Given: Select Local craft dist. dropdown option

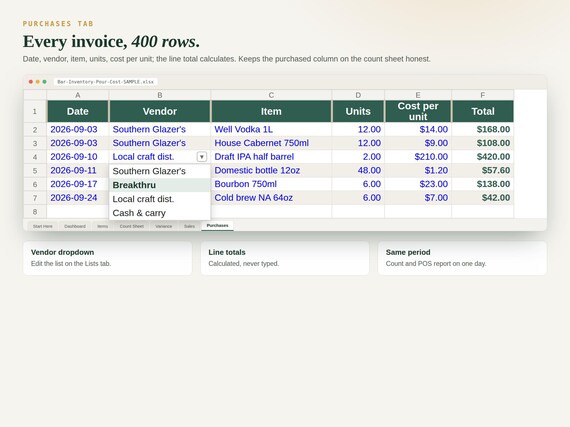Looking at the screenshot, I should click(160, 199).
